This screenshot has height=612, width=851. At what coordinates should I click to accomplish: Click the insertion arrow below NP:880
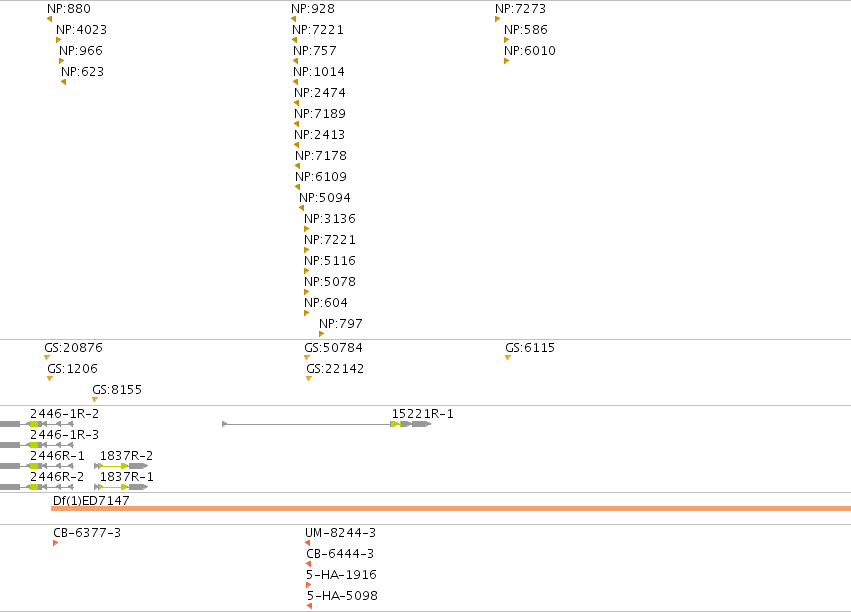tap(49, 19)
